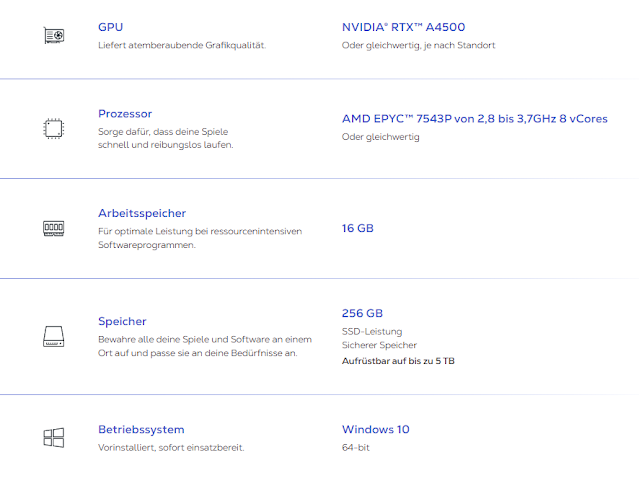Screen dimensions: 639x478
Task: Click 'Oder gleichwertig, je nach Standort' note
Action: tap(419, 45)
